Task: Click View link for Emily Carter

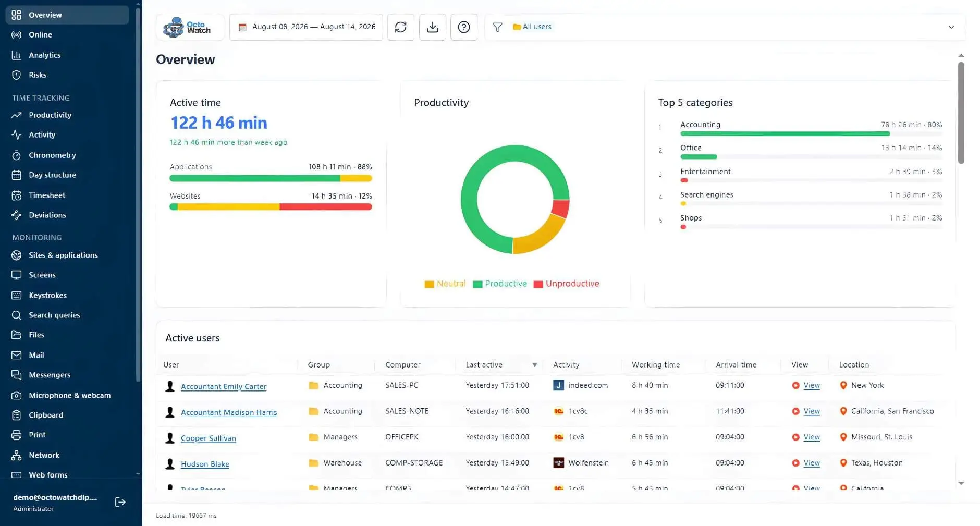Action: point(812,385)
